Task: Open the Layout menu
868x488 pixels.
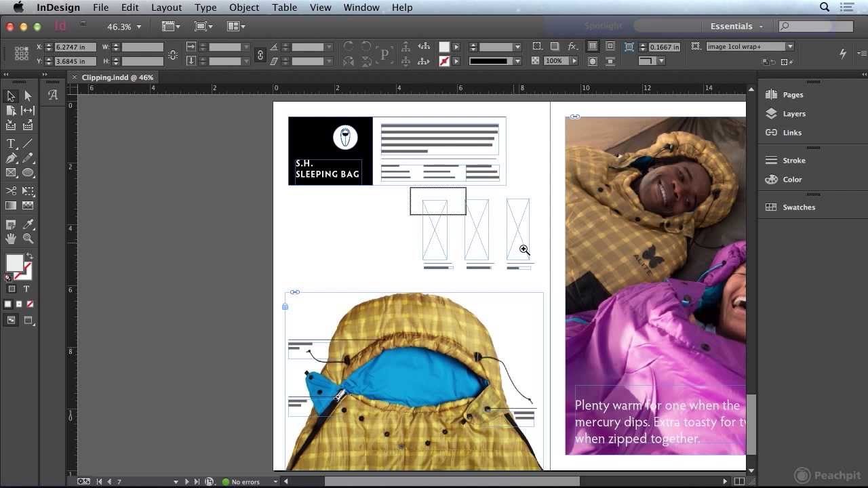Action: tap(166, 7)
